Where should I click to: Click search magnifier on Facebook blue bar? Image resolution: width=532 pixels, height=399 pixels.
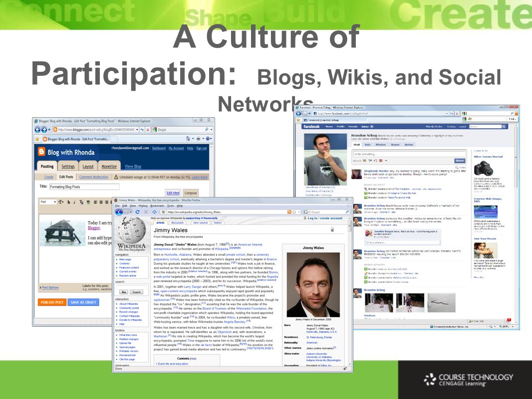(504, 127)
